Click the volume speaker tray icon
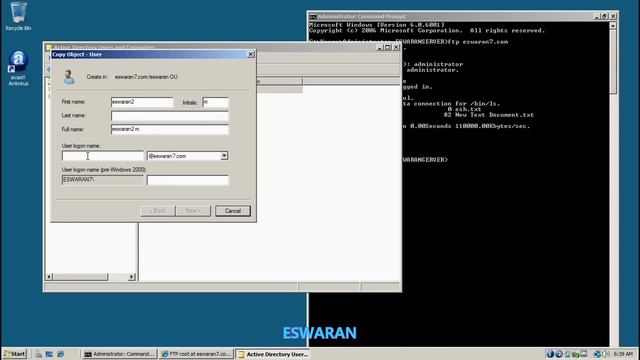640x360 pixels. (606, 354)
